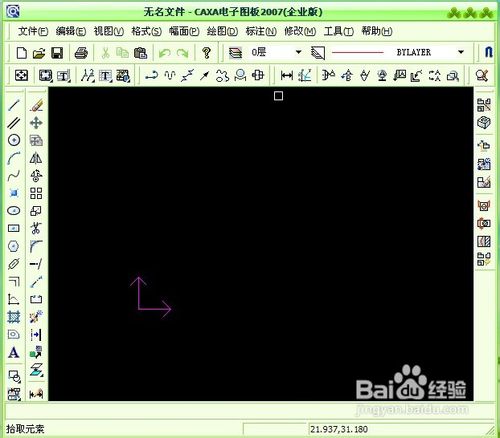
Task: Click the redo arrow icon
Action: click(182, 53)
